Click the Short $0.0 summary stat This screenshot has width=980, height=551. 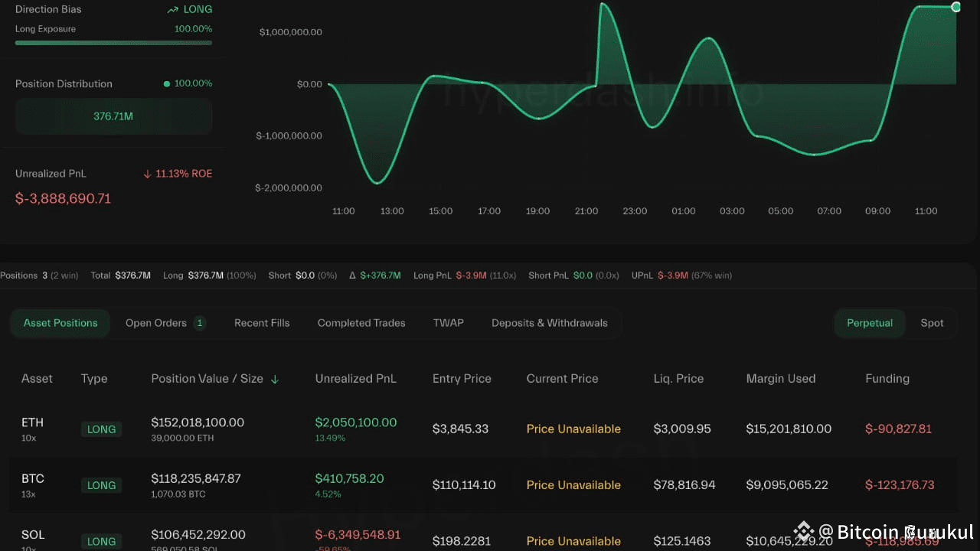pos(302,275)
